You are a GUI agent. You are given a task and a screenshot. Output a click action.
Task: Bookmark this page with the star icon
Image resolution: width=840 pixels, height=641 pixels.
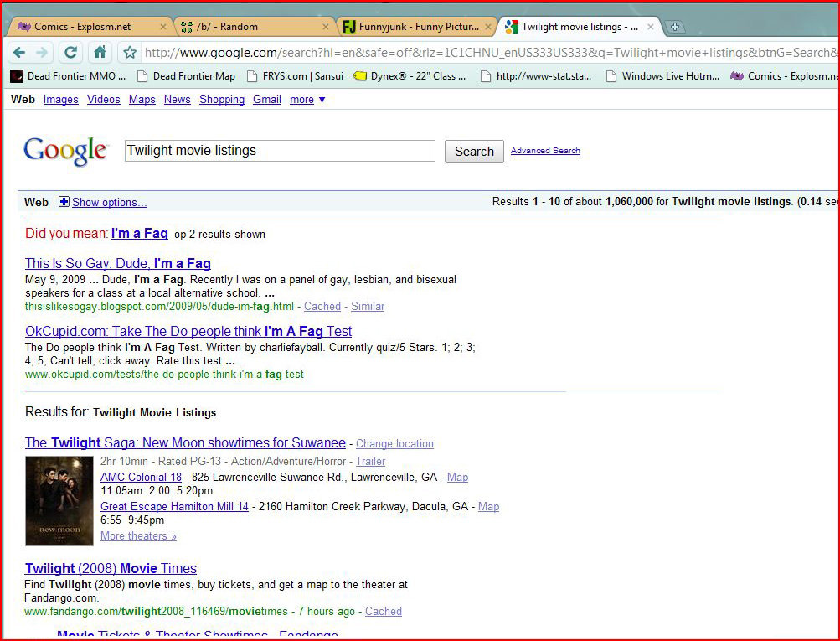click(130, 53)
